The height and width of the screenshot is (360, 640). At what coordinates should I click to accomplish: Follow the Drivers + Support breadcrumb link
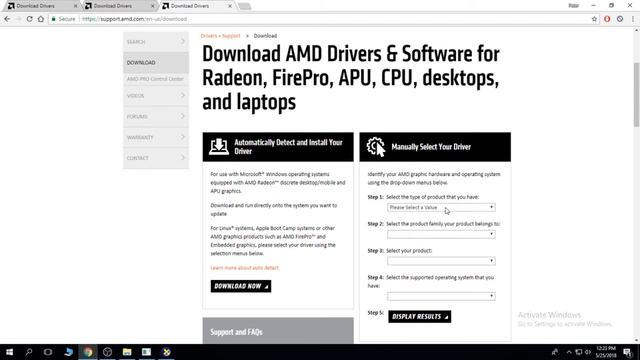click(x=220, y=36)
